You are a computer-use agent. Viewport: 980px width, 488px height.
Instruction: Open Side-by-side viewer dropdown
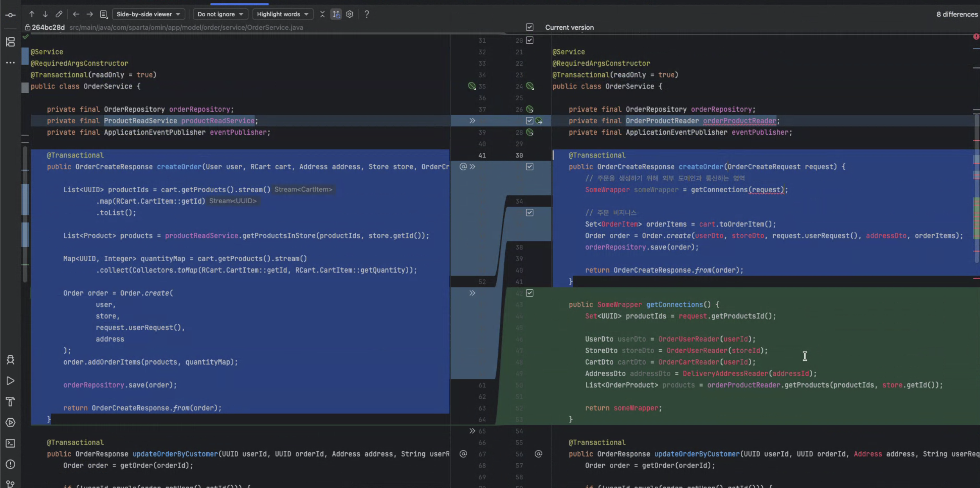[x=149, y=14]
